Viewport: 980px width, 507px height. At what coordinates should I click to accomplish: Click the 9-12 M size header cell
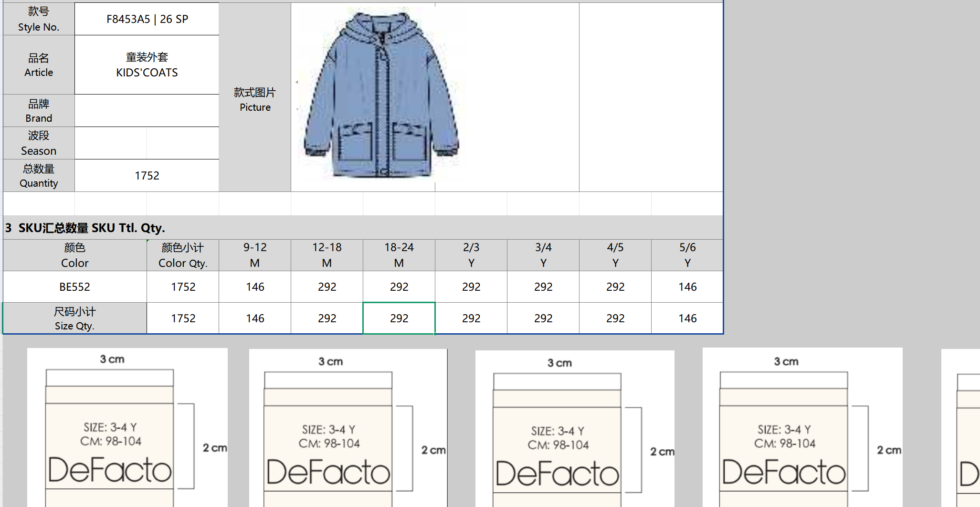click(255, 255)
